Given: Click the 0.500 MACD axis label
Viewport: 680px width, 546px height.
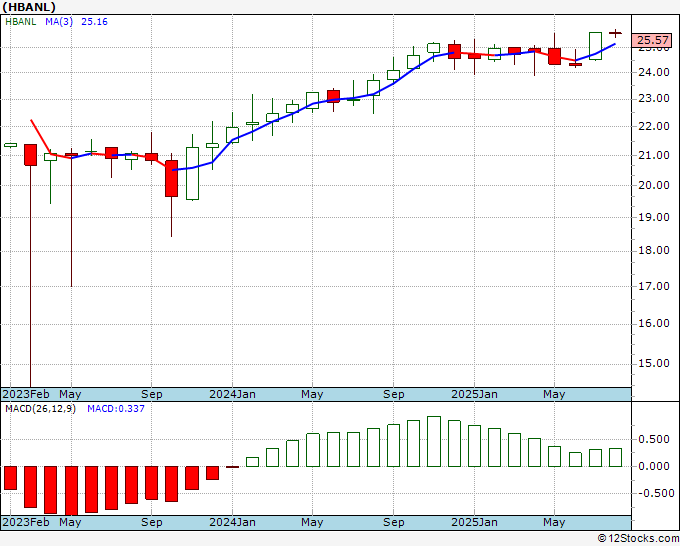Looking at the screenshot, I should [654, 440].
